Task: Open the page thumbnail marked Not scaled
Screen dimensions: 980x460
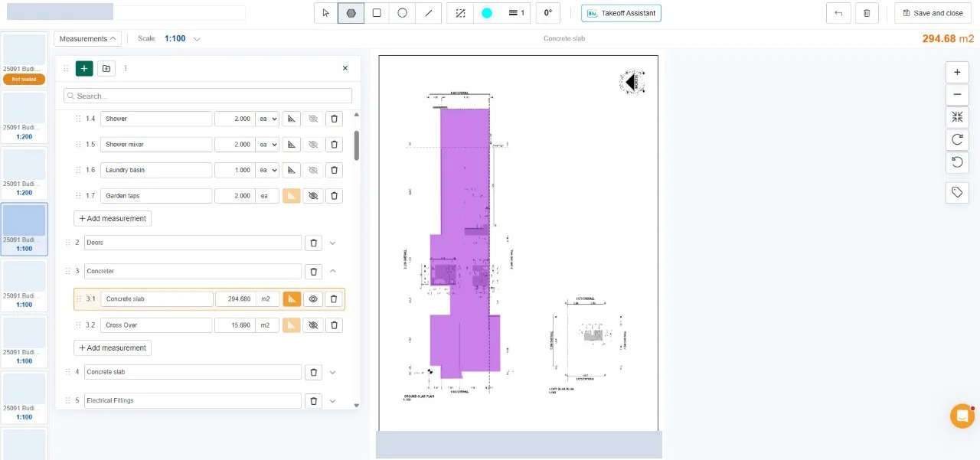Action: 24,59
